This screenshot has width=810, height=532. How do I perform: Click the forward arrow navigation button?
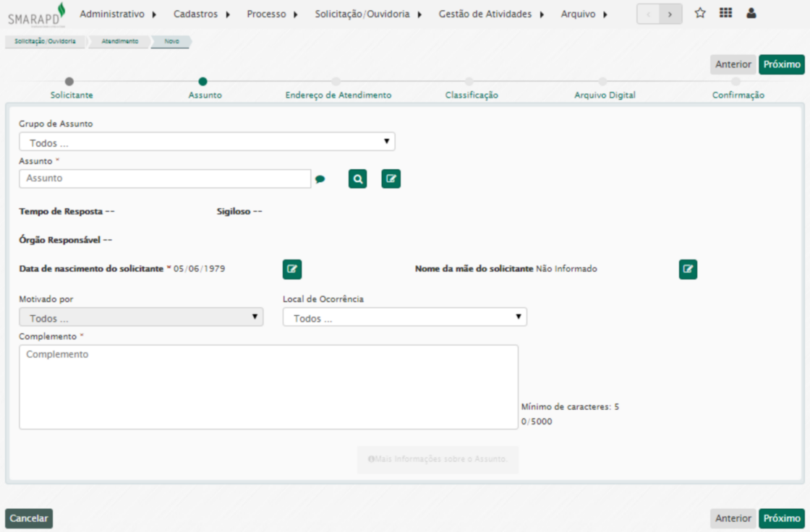coord(670,14)
